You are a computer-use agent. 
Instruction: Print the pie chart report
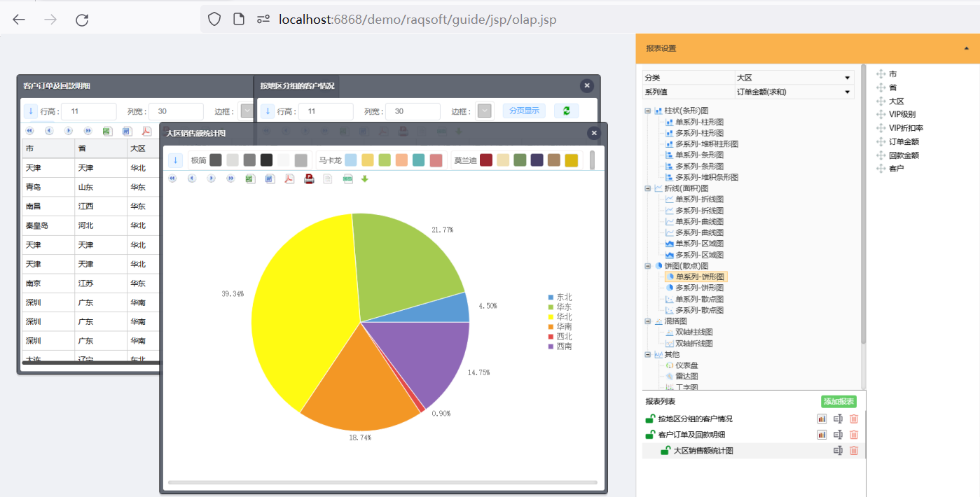pyautogui.click(x=309, y=178)
